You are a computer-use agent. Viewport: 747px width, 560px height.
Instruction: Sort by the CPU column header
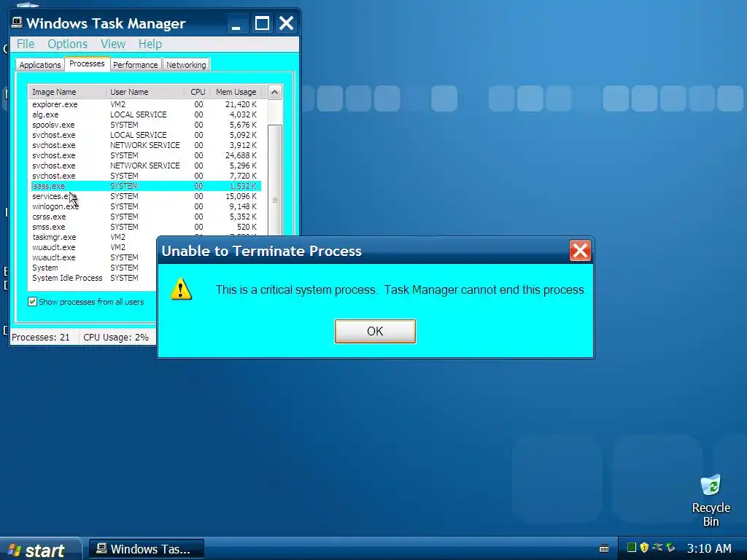(x=197, y=92)
